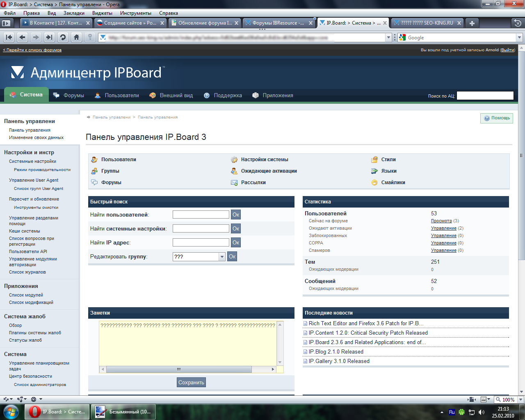The height and width of the screenshot is (420, 525).
Task: Open the Инструменты menu
Action: [x=136, y=13]
